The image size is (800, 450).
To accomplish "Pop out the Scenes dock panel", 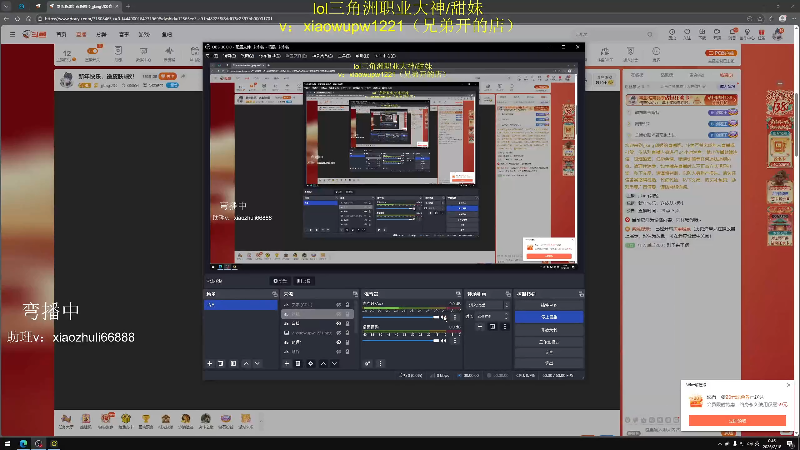I will (274, 294).
